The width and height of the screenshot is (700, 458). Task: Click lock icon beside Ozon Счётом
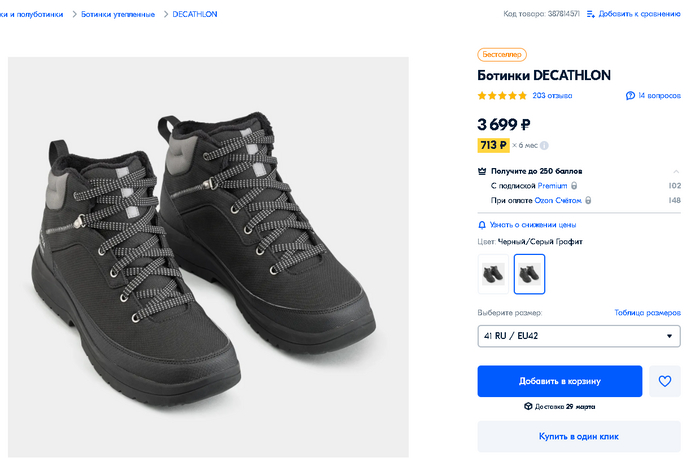click(588, 201)
